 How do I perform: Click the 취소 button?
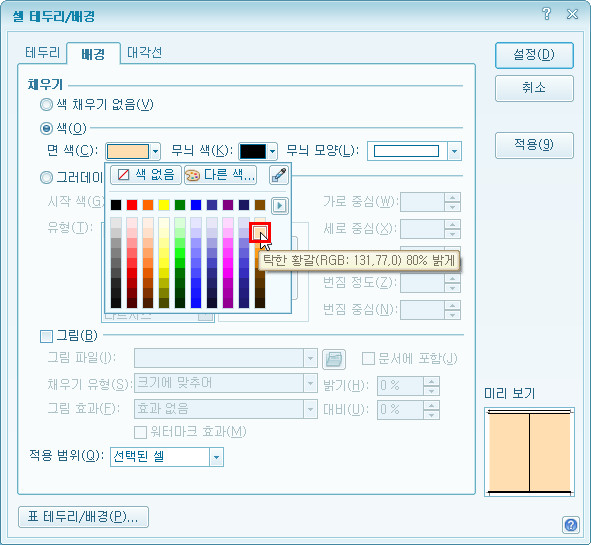pos(534,88)
